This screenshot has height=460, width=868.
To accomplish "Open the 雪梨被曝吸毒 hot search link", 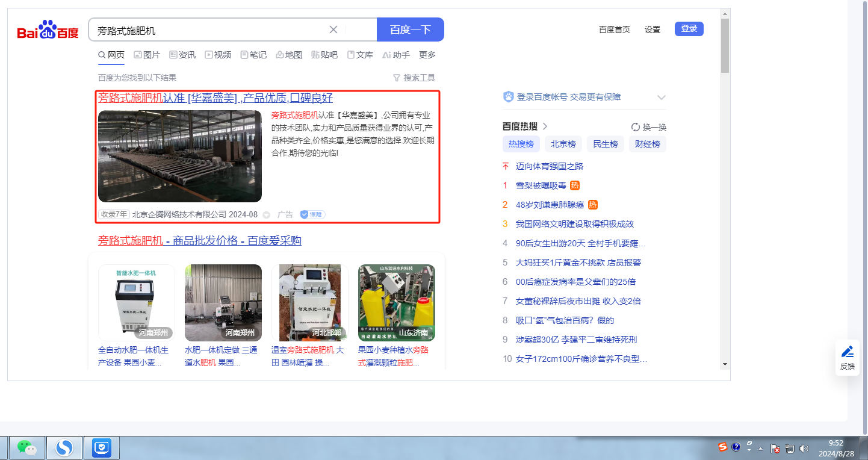I will 541,185.
